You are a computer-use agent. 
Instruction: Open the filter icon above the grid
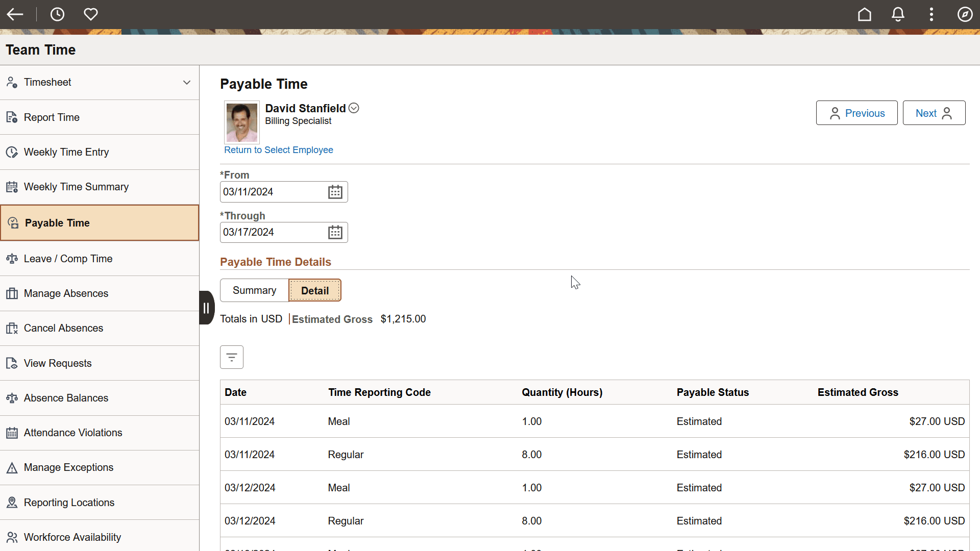[x=231, y=357]
